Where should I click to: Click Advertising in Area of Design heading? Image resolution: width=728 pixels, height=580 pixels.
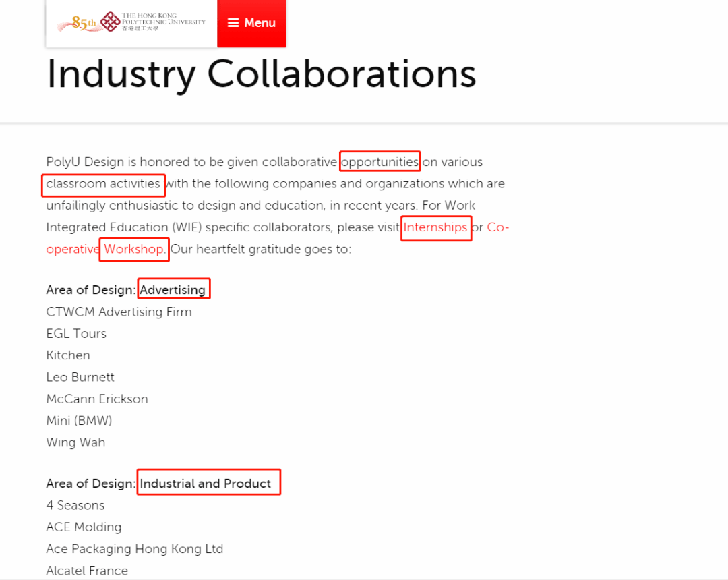click(x=173, y=290)
